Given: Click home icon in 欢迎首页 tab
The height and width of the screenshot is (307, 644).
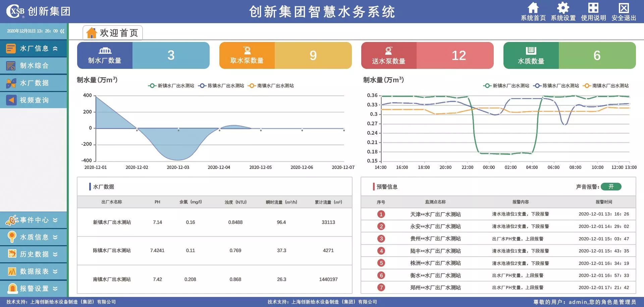Looking at the screenshot, I should [x=91, y=33].
